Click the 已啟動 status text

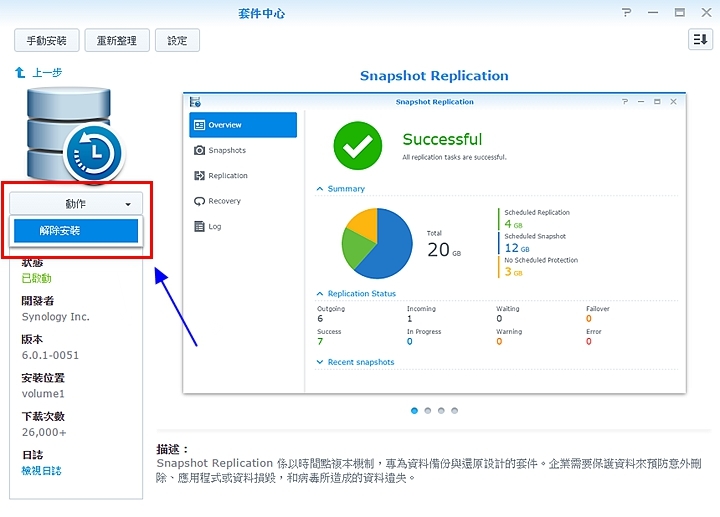point(37,278)
